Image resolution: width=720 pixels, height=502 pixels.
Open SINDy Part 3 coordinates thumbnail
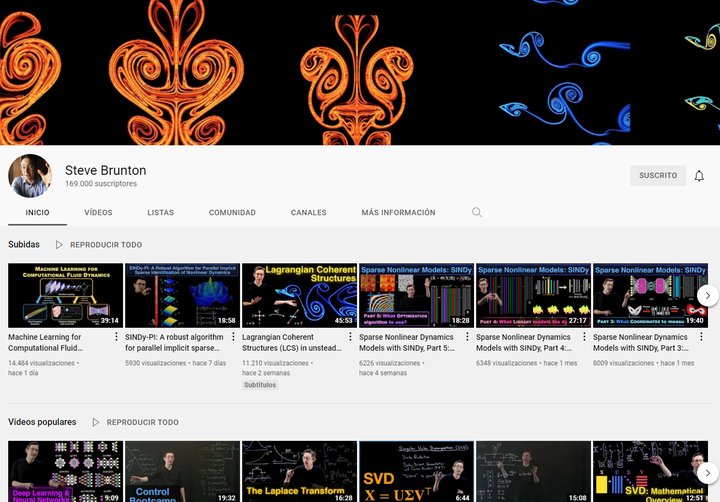coord(650,295)
